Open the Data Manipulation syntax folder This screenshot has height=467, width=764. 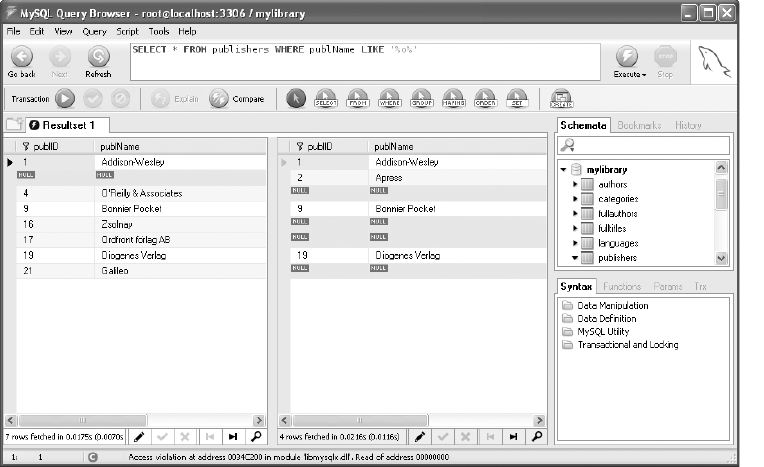coord(606,306)
